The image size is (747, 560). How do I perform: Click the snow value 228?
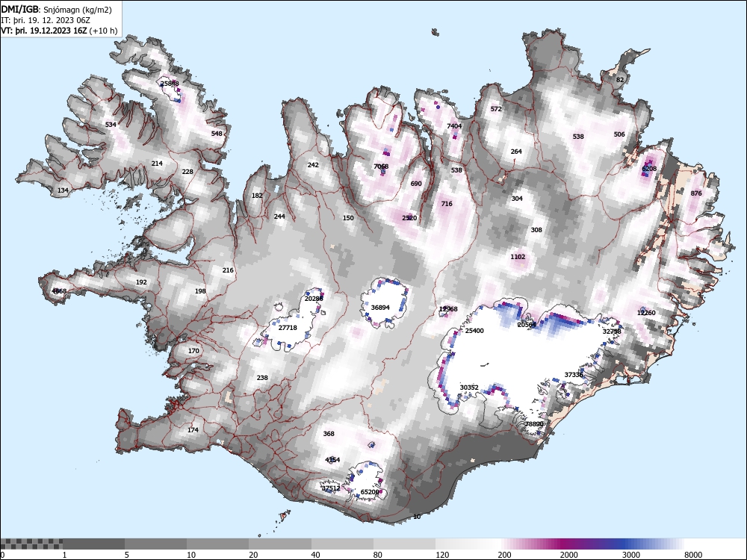[187, 172]
